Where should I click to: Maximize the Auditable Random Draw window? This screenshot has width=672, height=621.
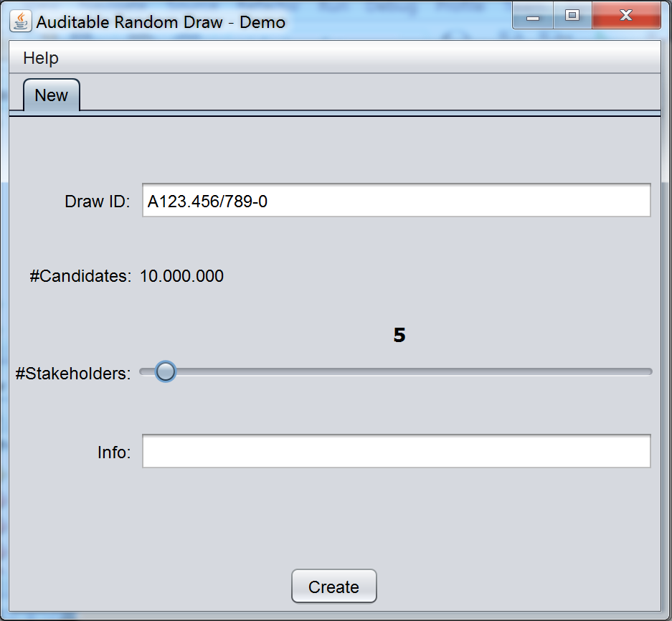(x=572, y=16)
